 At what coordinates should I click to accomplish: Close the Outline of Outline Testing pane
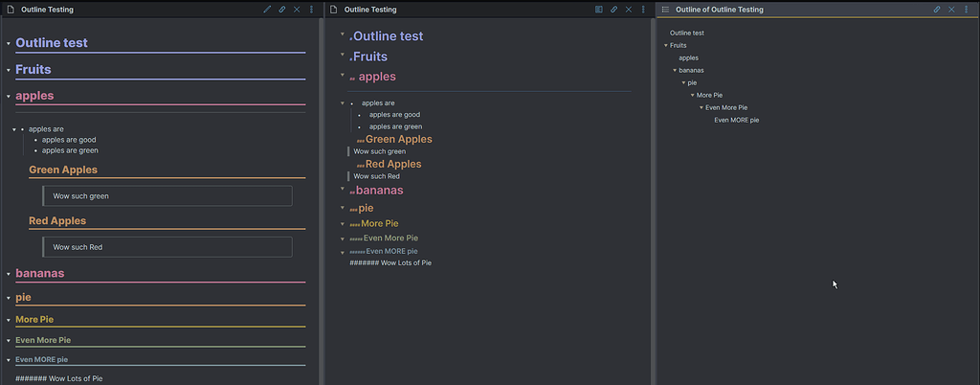point(952,10)
